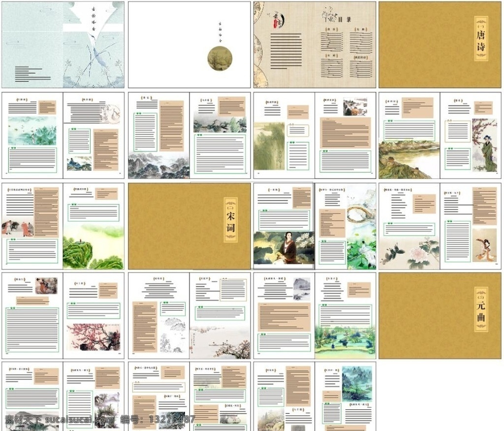Click the lady in green robe painting
504x431 pixels.
pos(485,145)
